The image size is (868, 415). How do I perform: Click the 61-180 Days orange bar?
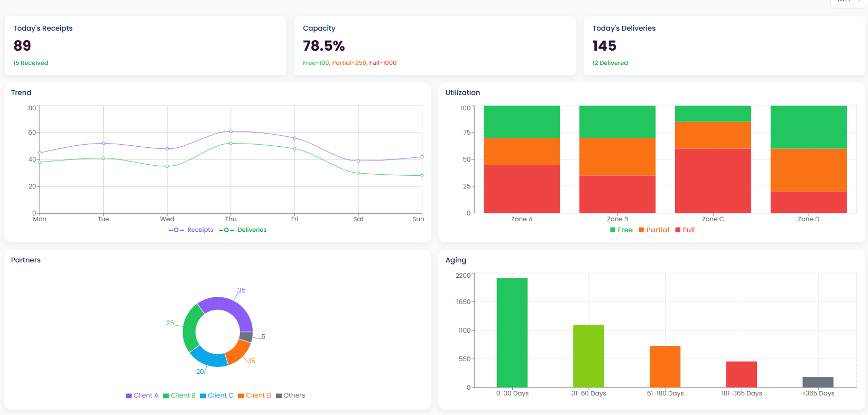tap(665, 367)
